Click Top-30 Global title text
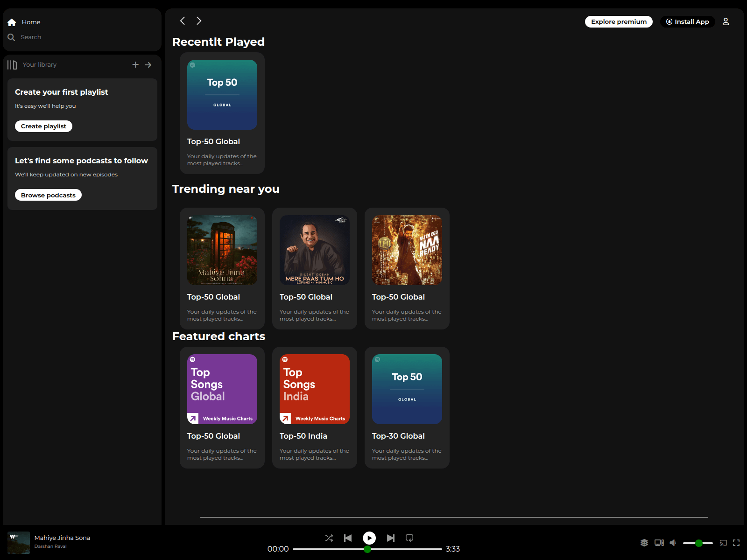This screenshot has width=747, height=560. pyautogui.click(x=398, y=436)
